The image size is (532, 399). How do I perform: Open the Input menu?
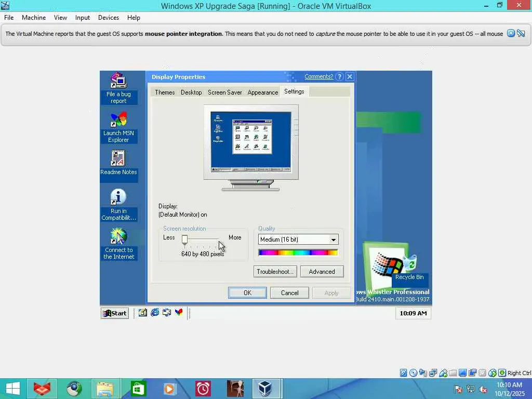click(x=83, y=18)
